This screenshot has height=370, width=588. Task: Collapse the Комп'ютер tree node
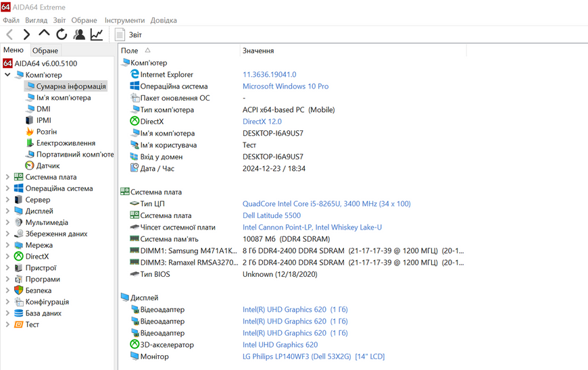[x=7, y=75]
